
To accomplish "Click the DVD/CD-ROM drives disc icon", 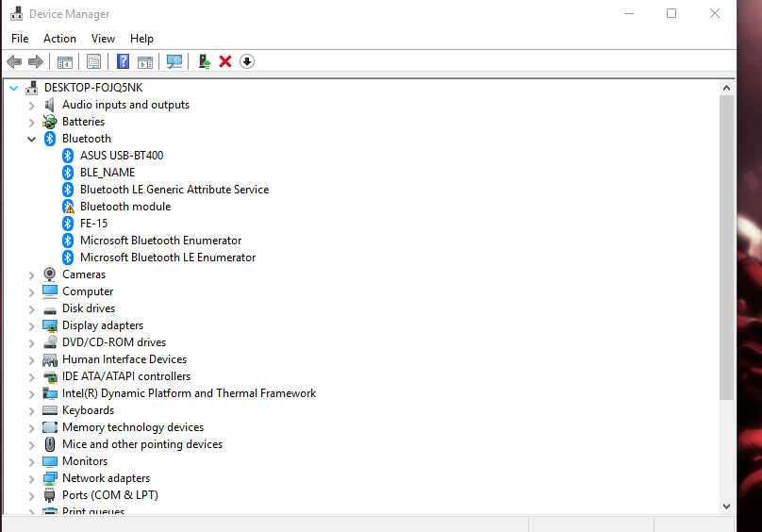I will pyautogui.click(x=50, y=342).
